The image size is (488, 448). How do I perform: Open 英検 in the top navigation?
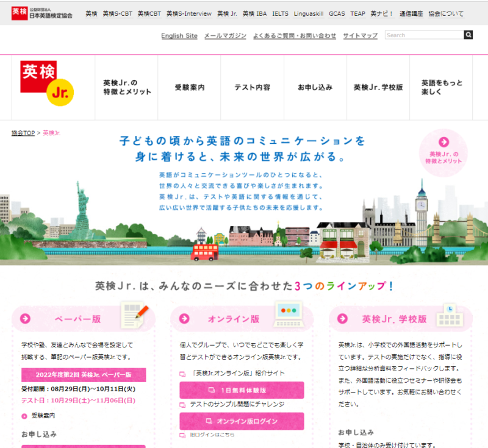coord(91,13)
